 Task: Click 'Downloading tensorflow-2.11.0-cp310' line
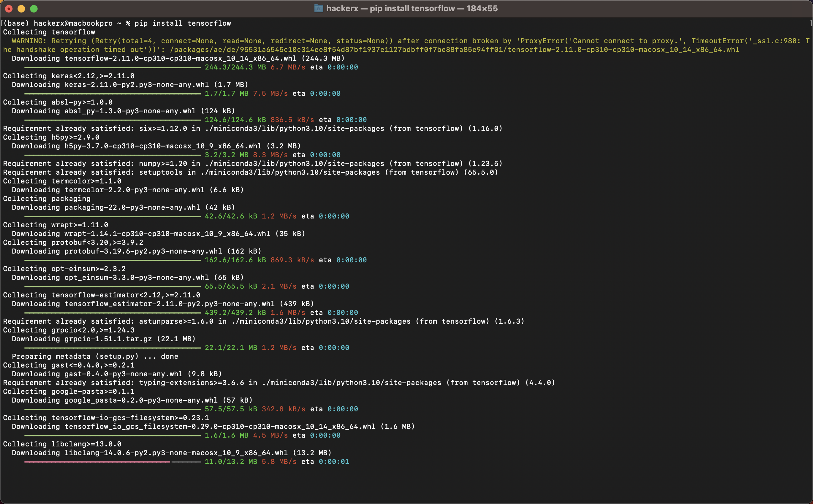point(179,58)
